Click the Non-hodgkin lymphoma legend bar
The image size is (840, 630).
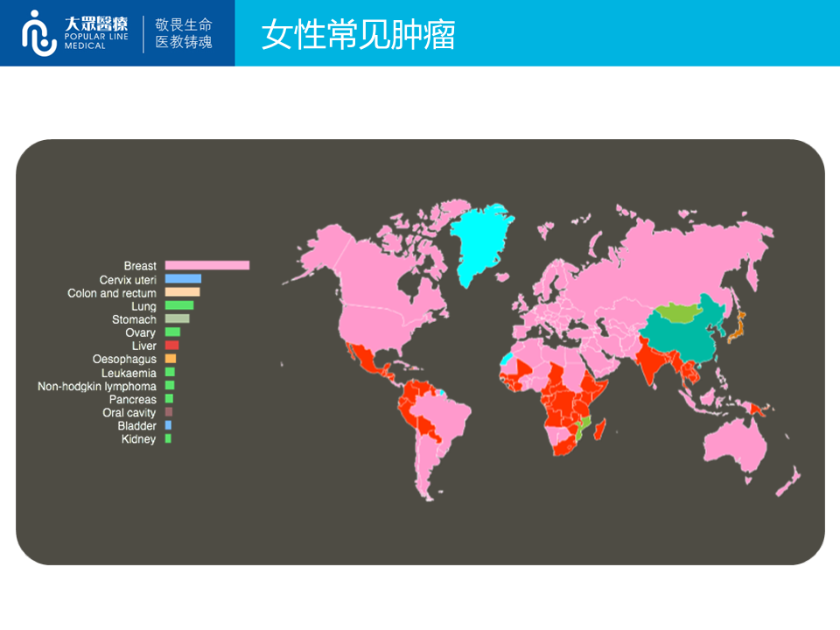170,386
